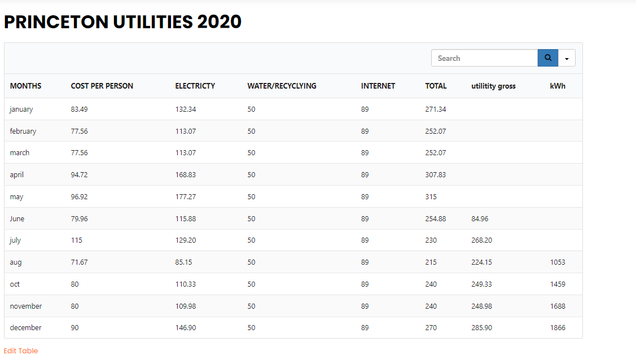Click the kWh column header
Viewport: 636px width, 364px height.
pos(558,86)
